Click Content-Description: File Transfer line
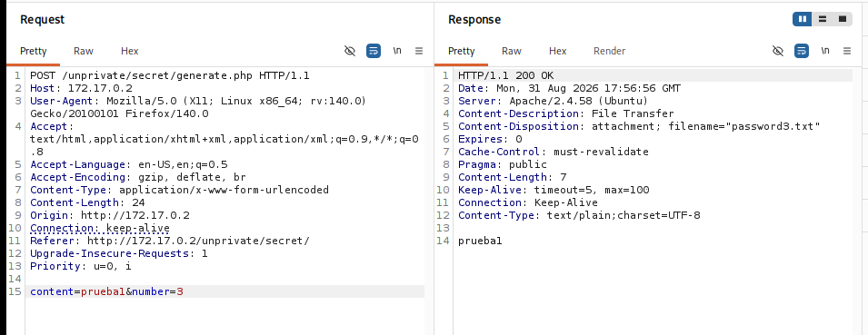The height and width of the screenshot is (335, 868). tap(565, 113)
